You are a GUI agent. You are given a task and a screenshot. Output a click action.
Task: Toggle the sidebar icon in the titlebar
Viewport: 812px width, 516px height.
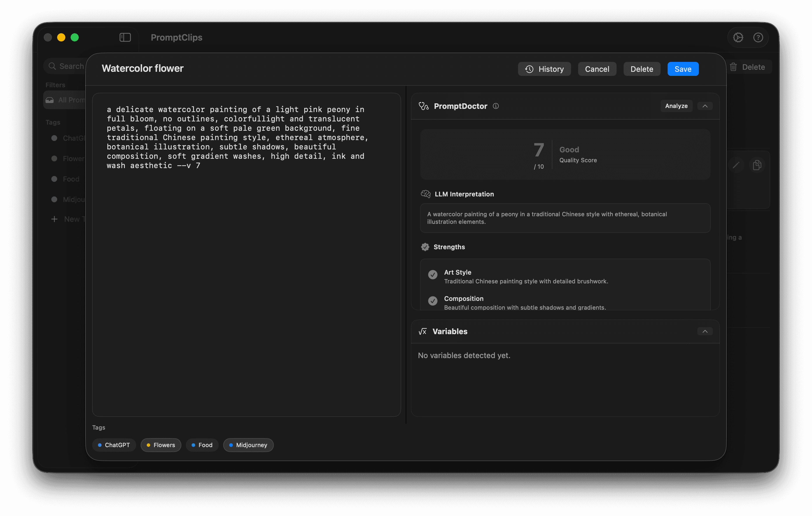coord(125,37)
